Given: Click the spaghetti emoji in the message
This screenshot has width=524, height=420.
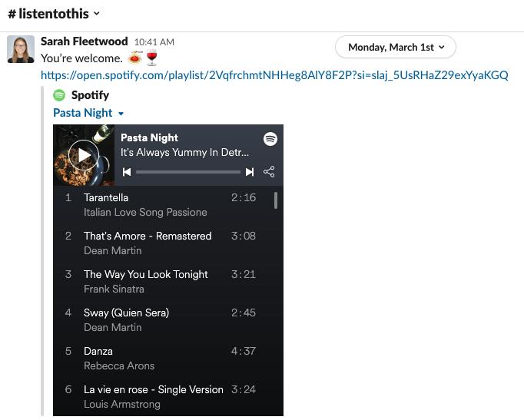Looking at the screenshot, I should (135, 58).
